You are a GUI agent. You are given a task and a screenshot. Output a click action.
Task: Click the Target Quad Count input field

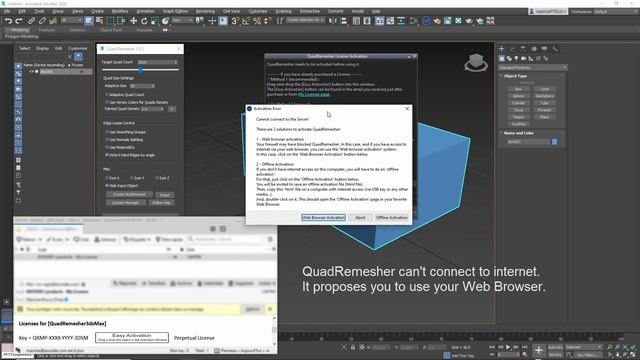[157, 62]
